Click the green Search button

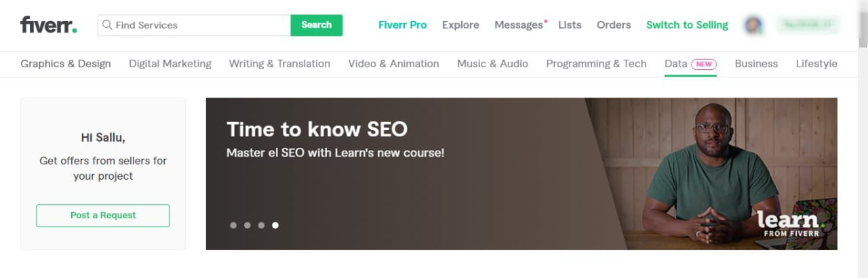[317, 25]
